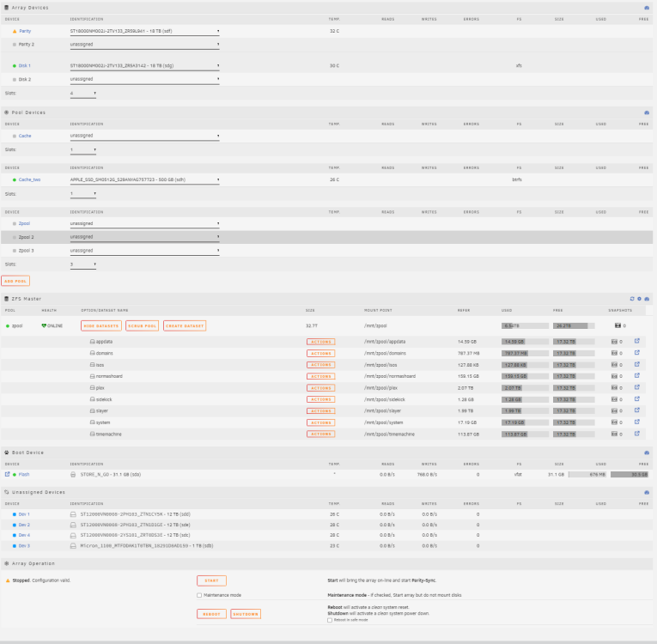This screenshot has width=657, height=644.
Task: Click snapshot camera icon for appdata dataset
Action: click(x=614, y=342)
